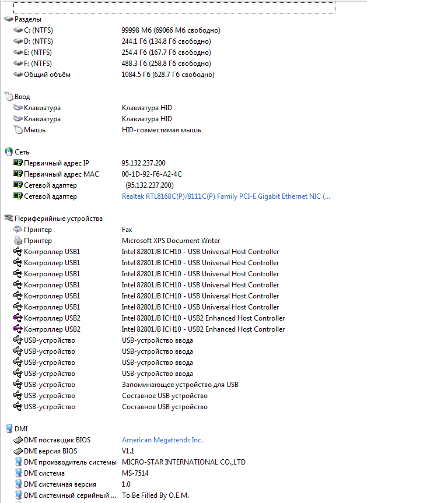Click the total 1084.5 Гб (628.7 Гб свободно)
Image resolution: width=448 pixels, height=503 pixels.
[x=168, y=75]
